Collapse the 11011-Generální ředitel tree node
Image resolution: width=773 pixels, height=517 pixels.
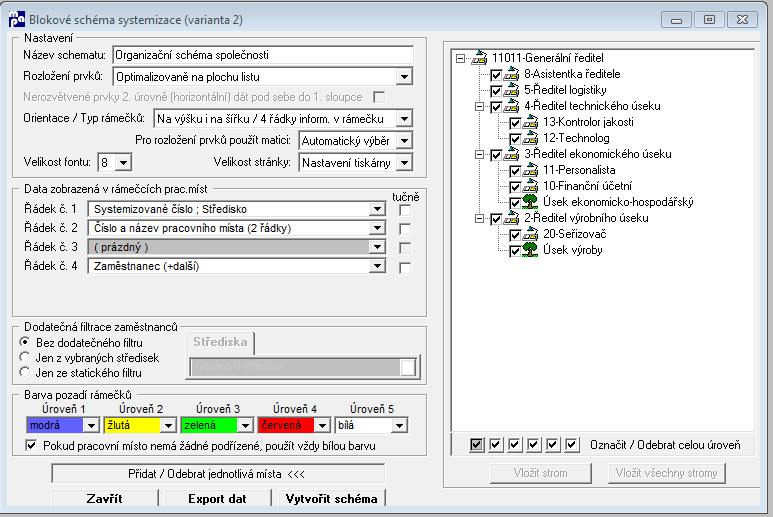coord(460,59)
